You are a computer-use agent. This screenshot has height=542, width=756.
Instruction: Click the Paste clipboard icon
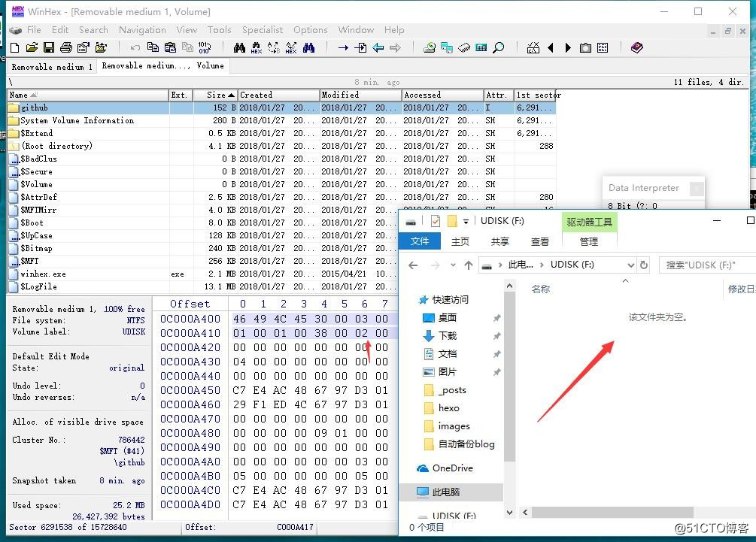(x=170, y=47)
